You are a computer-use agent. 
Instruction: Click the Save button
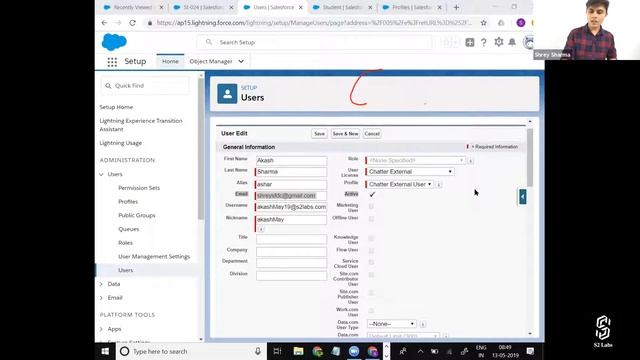319,134
